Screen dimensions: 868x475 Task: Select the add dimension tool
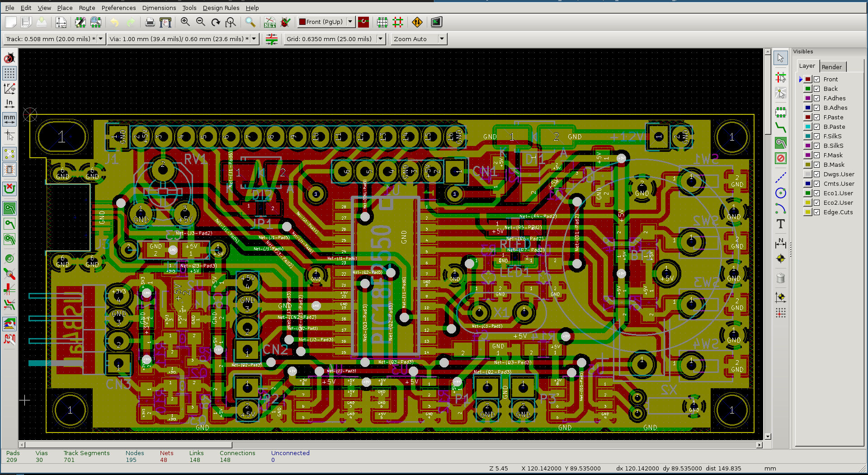pos(780,243)
